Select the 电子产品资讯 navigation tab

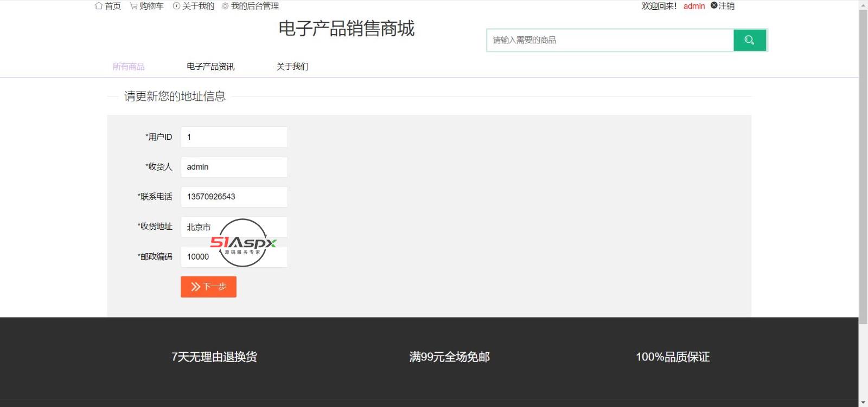tap(210, 67)
